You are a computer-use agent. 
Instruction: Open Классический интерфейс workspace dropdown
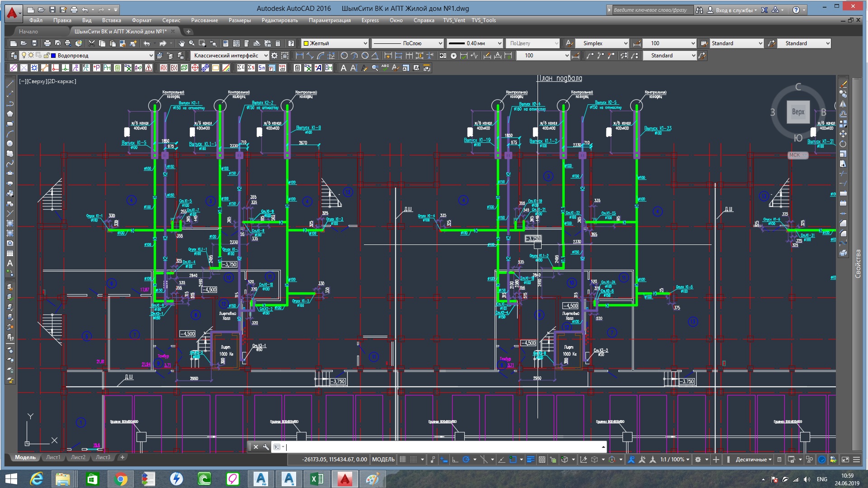tap(230, 56)
